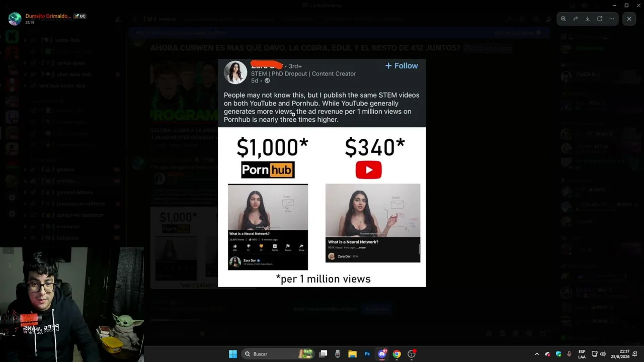Open the volume control tray icon

pyautogui.click(x=603, y=354)
